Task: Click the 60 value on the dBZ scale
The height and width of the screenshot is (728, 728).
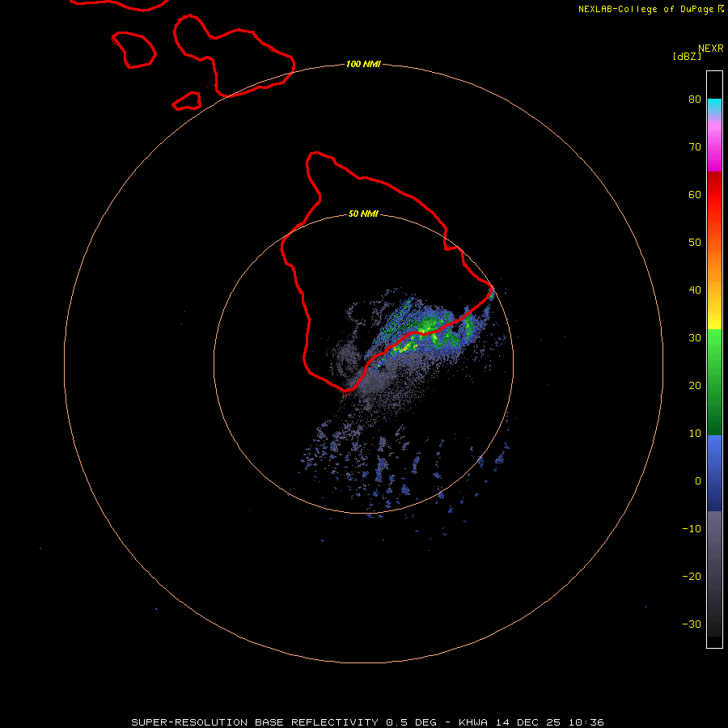Action: coord(695,195)
